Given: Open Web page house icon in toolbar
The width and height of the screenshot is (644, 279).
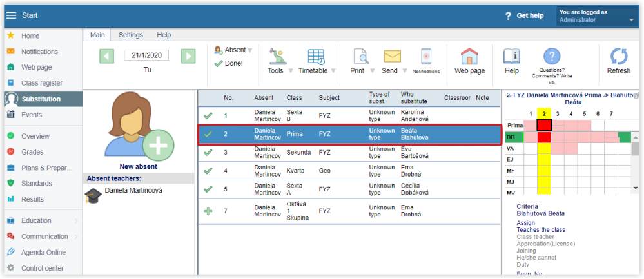Looking at the screenshot, I should point(469,57).
